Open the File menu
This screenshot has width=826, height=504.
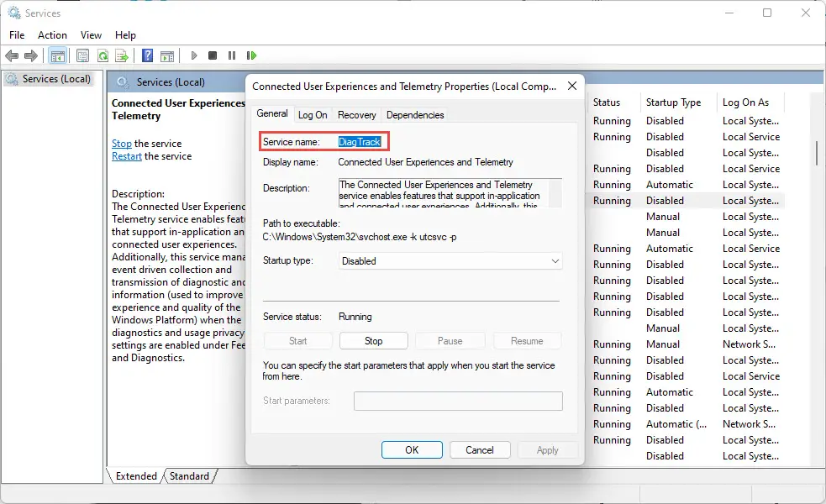[17, 35]
